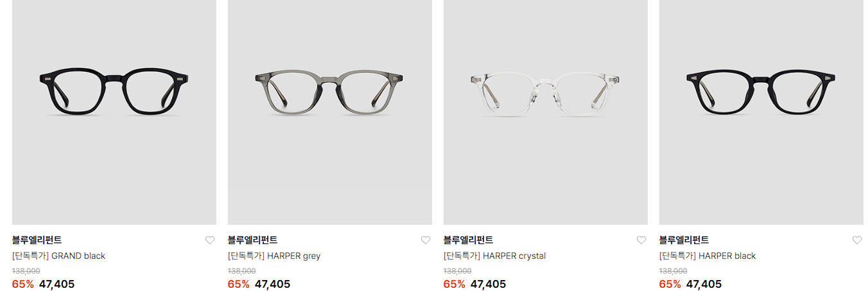Click struck-through 138,000 price under HARPER black

(673, 271)
